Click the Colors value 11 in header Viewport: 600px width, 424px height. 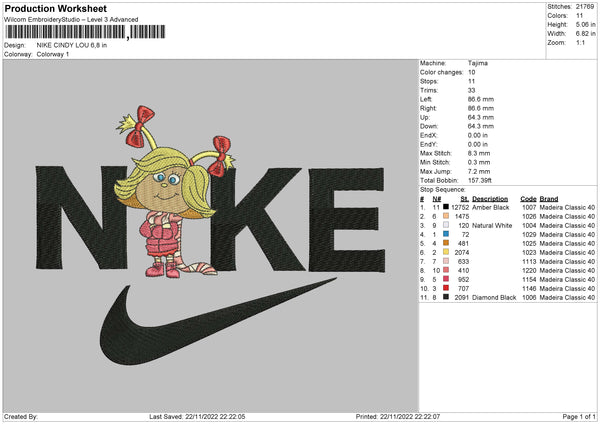[x=579, y=16]
